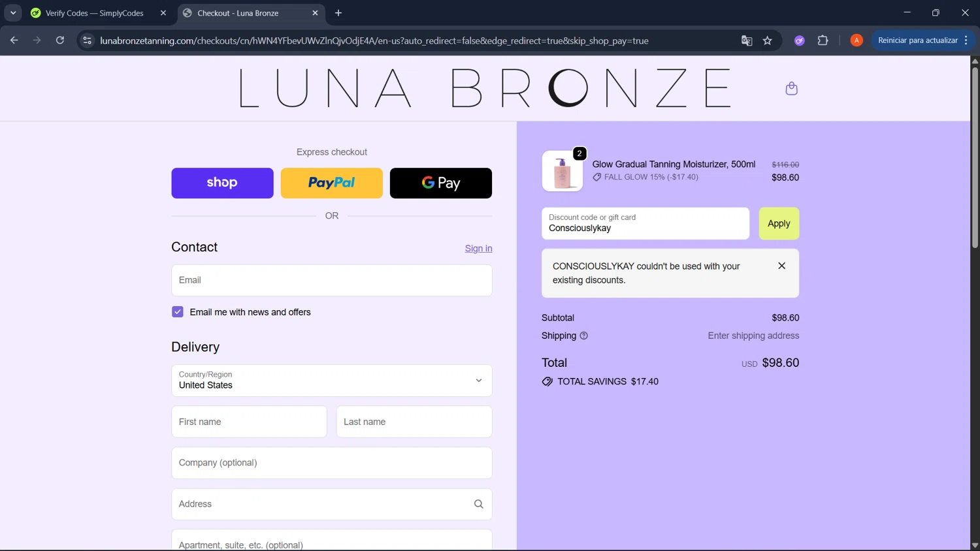980x551 pixels.
Task: Open the tab search dropdown arrow
Action: (13, 13)
